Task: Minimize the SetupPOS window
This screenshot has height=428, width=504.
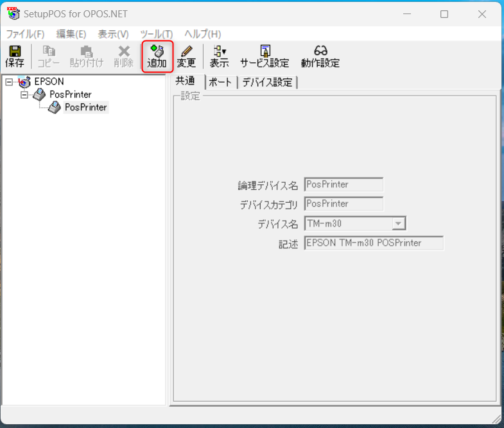Action: pyautogui.click(x=407, y=14)
